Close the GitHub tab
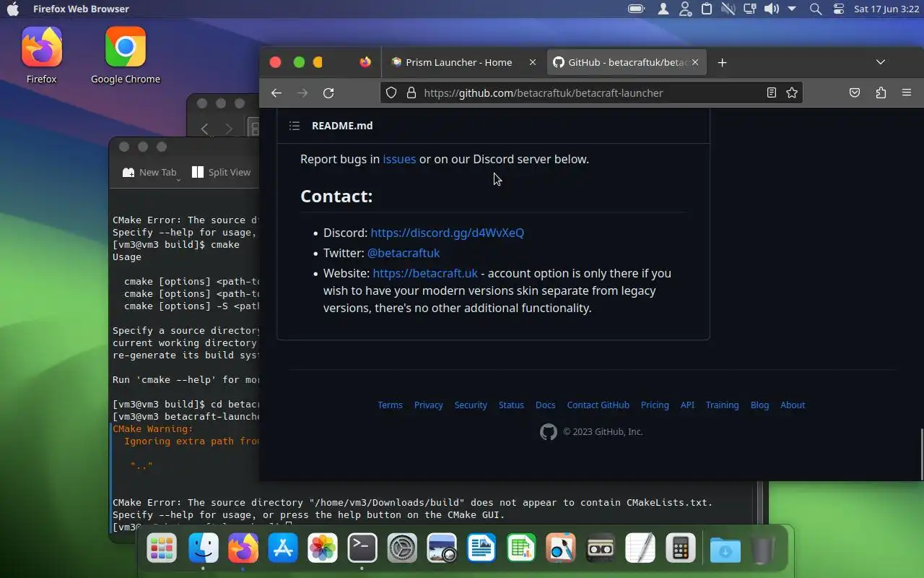 [x=695, y=62]
